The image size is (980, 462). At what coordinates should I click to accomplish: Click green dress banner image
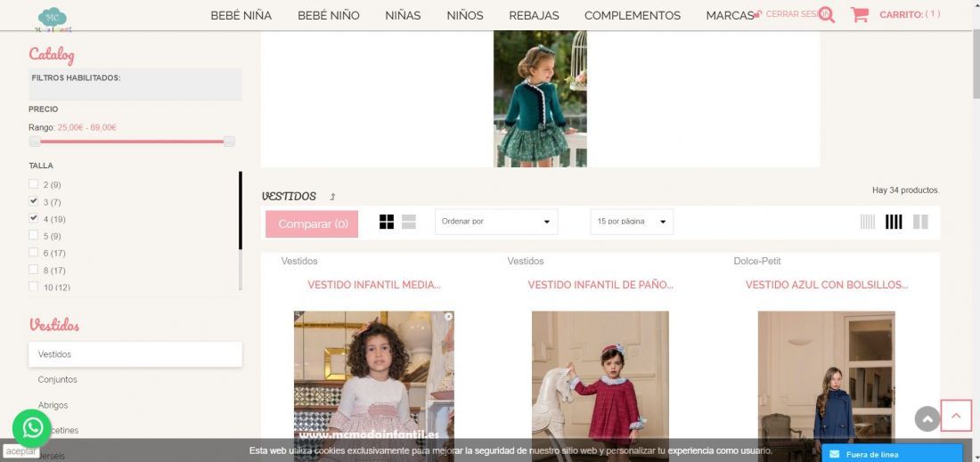click(540, 99)
